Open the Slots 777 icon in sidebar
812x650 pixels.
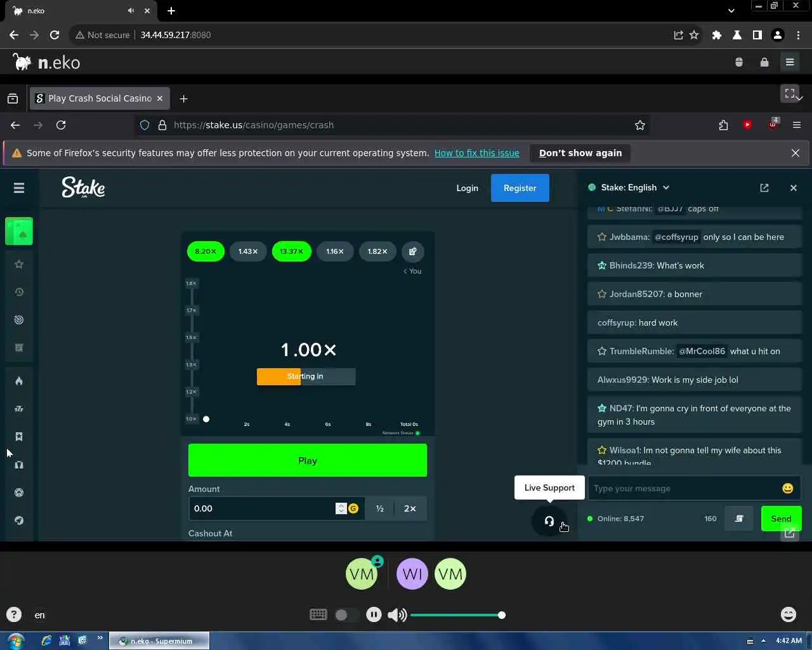click(x=19, y=409)
